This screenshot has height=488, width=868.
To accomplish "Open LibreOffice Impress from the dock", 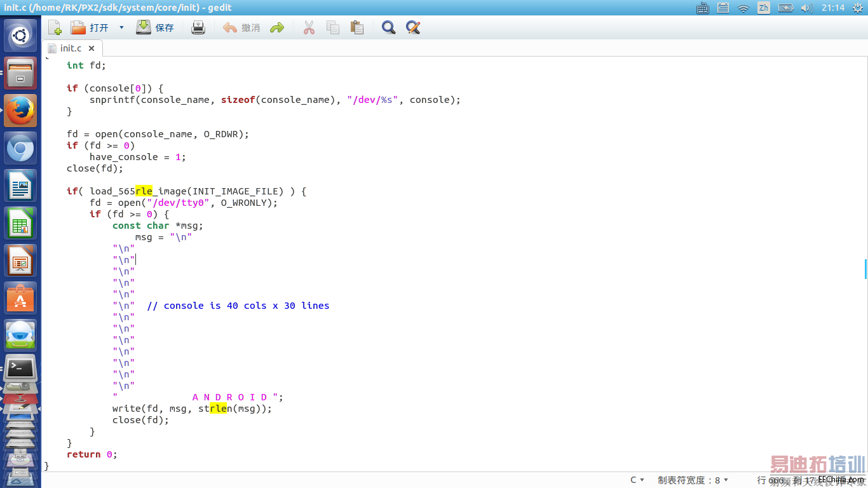I will tap(20, 261).
